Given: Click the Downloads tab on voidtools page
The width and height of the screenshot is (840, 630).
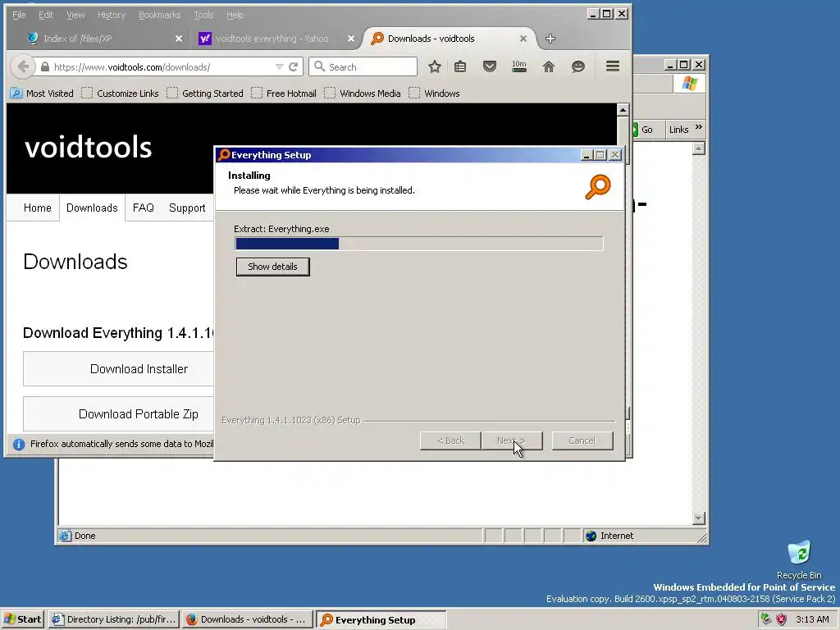Looking at the screenshot, I should point(92,208).
